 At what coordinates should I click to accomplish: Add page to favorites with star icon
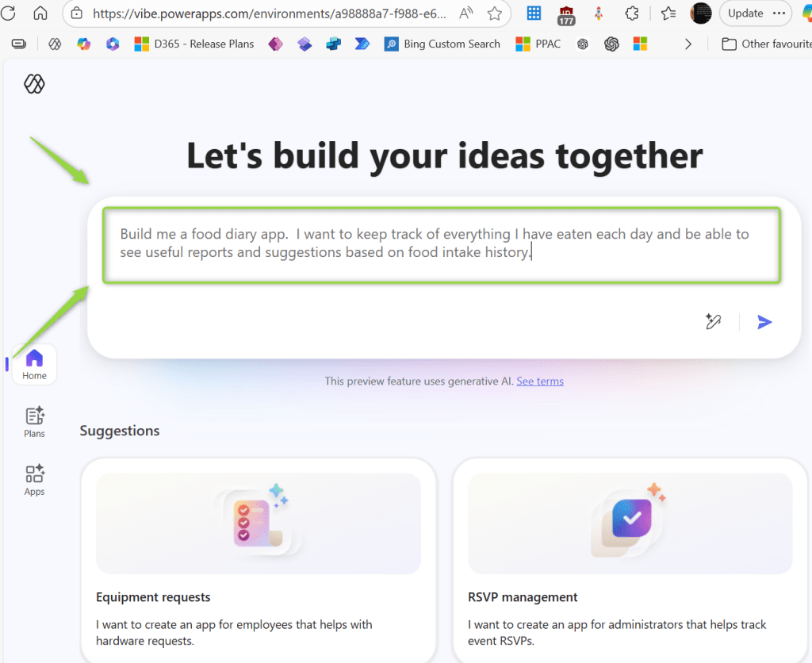coord(495,13)
